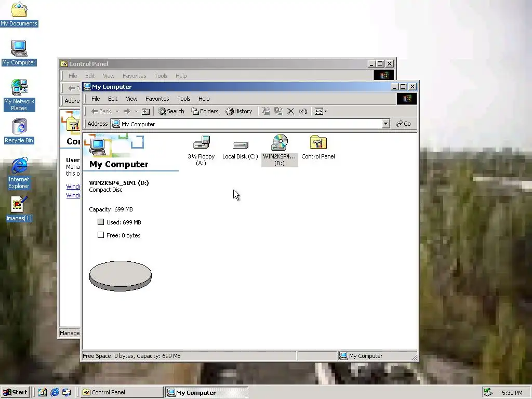Click the Go button next to Address bar

[404, 124]
